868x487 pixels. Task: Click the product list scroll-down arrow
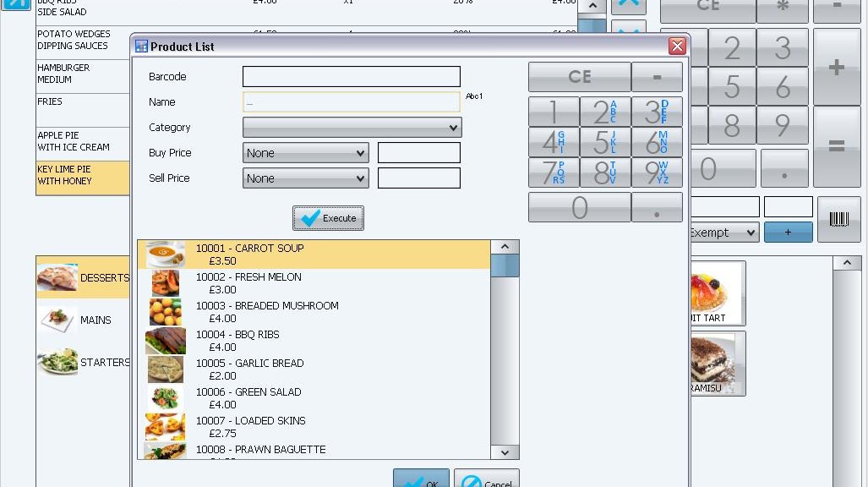505,452
